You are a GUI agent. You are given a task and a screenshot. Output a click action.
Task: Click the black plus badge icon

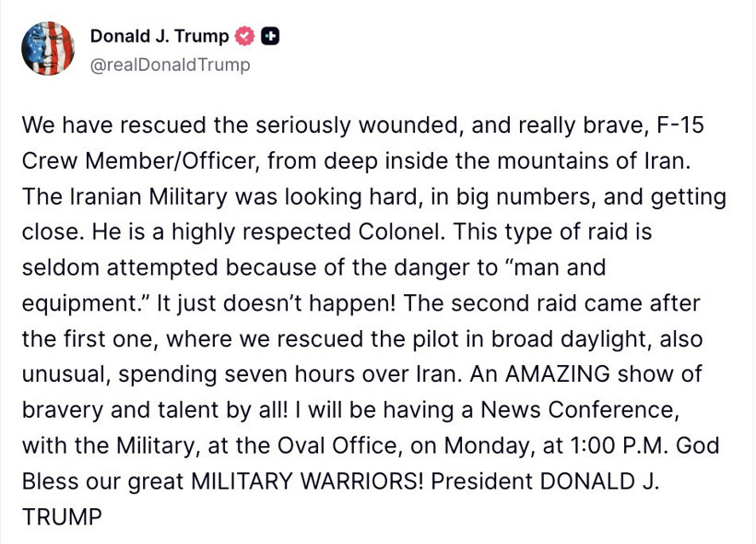click(x=270, y=37)
